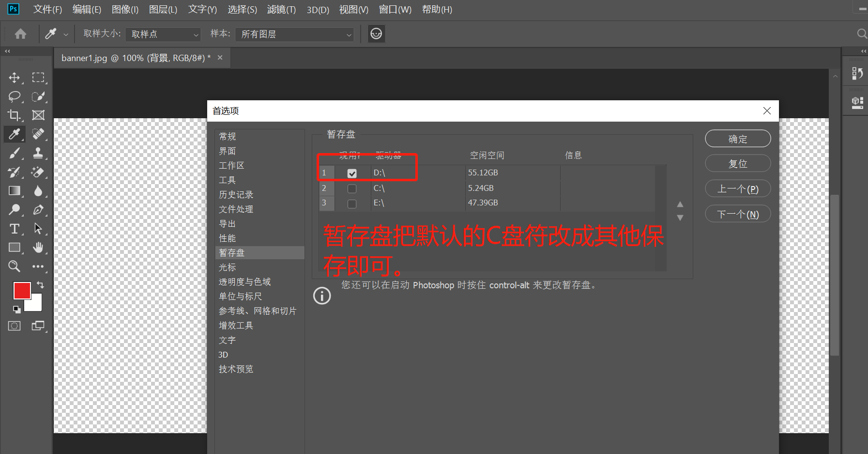Enable the C:\ scratch disk checkbox
868x454 pixels.
click(x=352, y=188)
